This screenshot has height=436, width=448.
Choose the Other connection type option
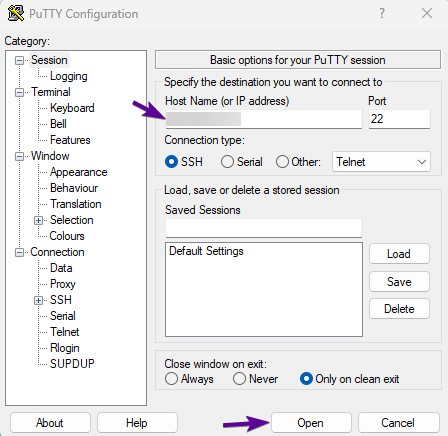coord(282,162)
